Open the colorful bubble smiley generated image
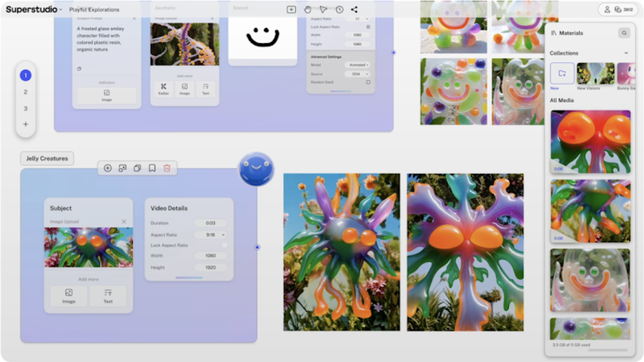Image resolution: width=644 pixels, height=362 pixels. coord(454,92)
